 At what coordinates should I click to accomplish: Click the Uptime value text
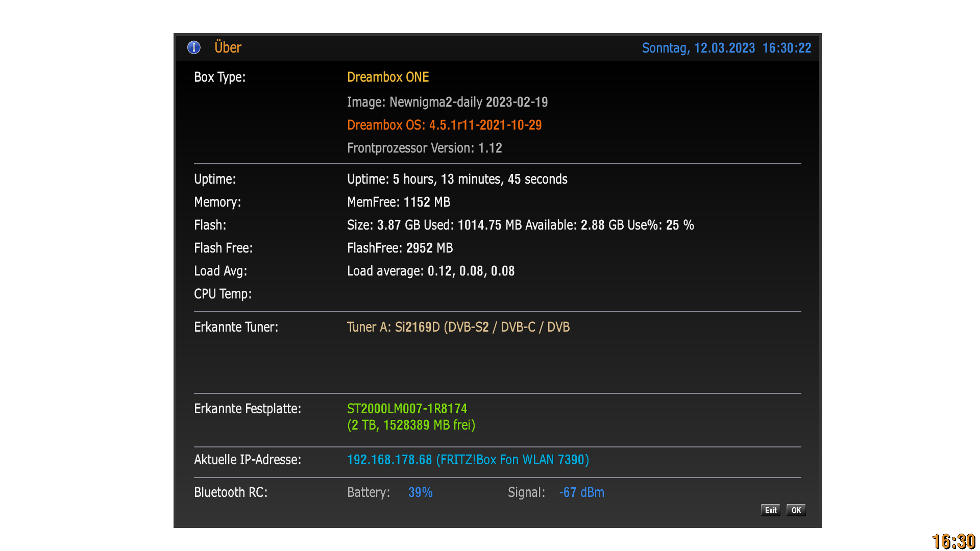(457, 179)
